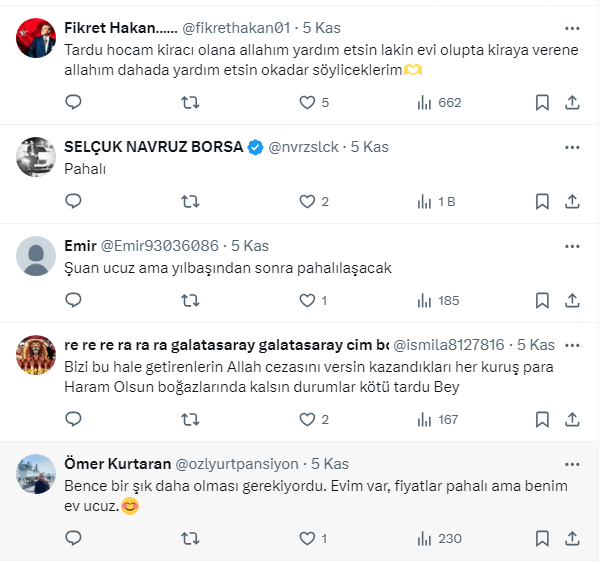
Task: Retweet Ömer Kurtaran's tweet
Action: pyautogui.click(x=190, y=538)
